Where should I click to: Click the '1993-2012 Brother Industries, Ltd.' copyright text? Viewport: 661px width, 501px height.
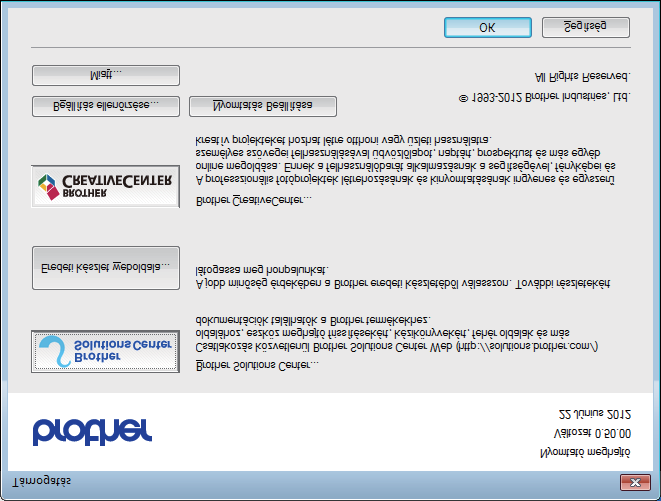(544, 97)
